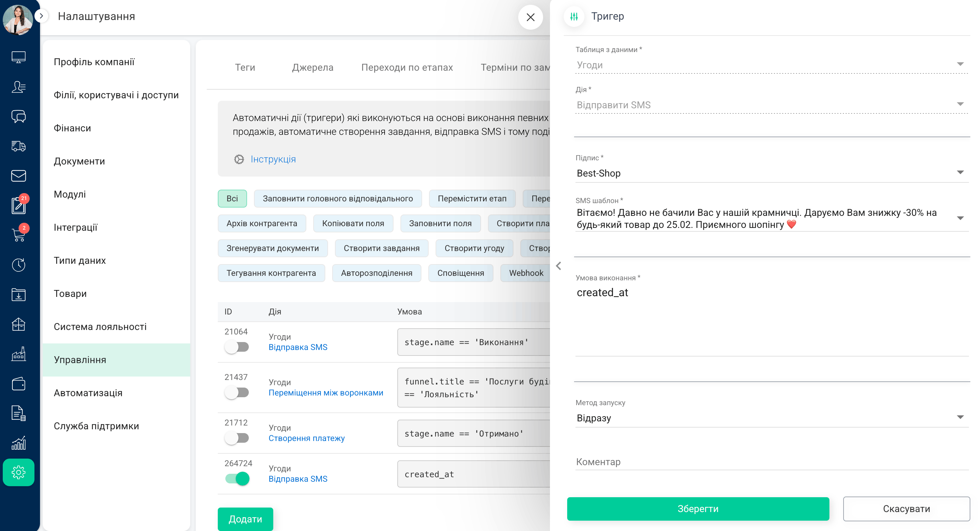Turn on the trigger 21712 toggle

(237, 438)
